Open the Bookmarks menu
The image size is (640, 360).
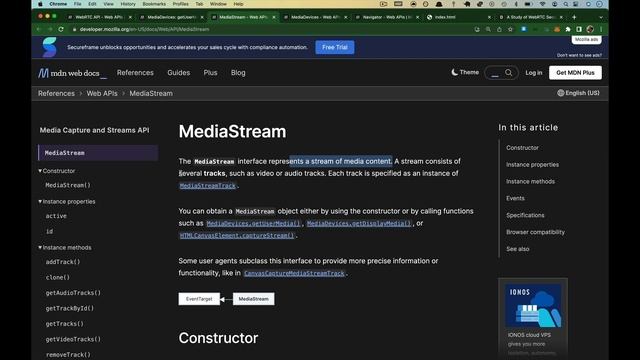click(154, 4)
